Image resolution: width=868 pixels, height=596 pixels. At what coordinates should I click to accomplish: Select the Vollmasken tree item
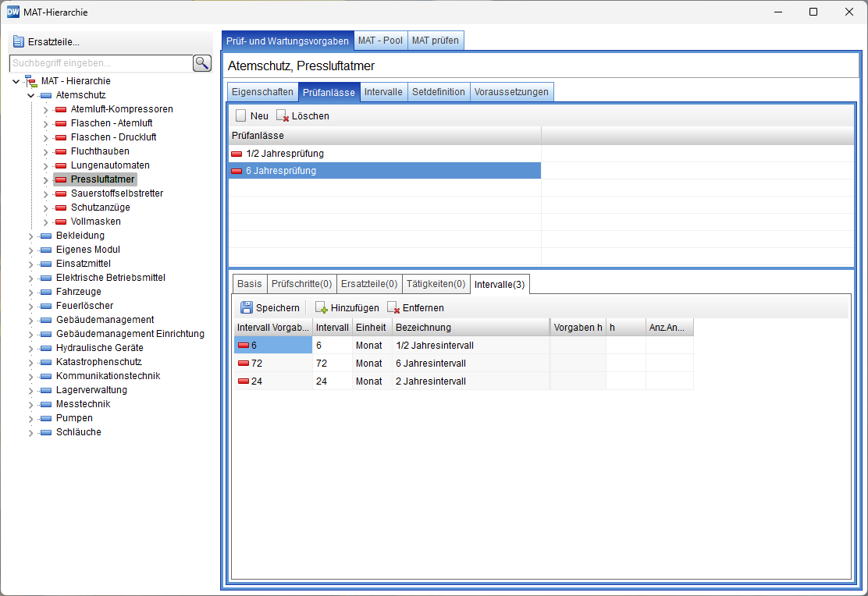pos(95,222)
